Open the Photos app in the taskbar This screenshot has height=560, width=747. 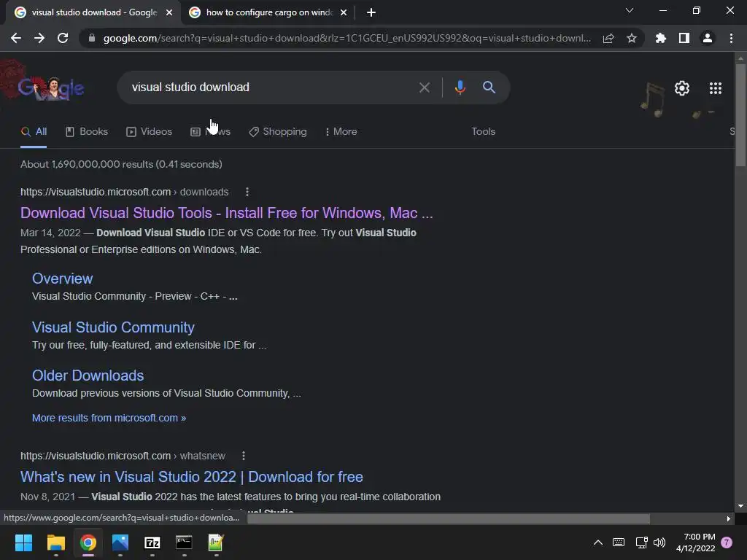pos(120,542)
